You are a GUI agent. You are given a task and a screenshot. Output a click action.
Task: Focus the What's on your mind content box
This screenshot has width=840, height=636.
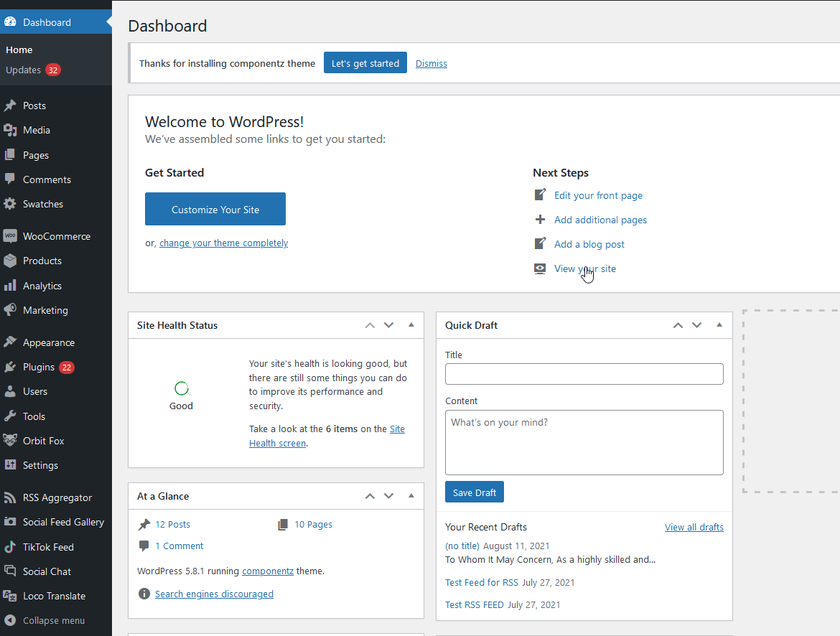coord(584,443)
